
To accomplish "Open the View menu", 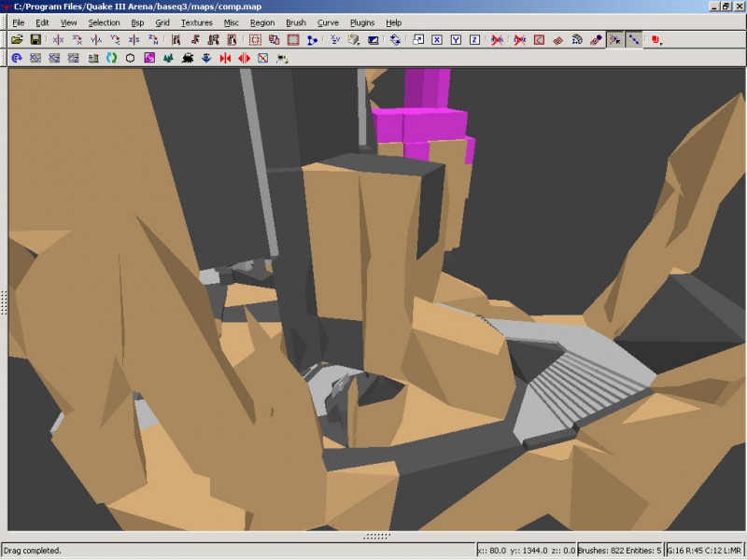I will point(68,22).
